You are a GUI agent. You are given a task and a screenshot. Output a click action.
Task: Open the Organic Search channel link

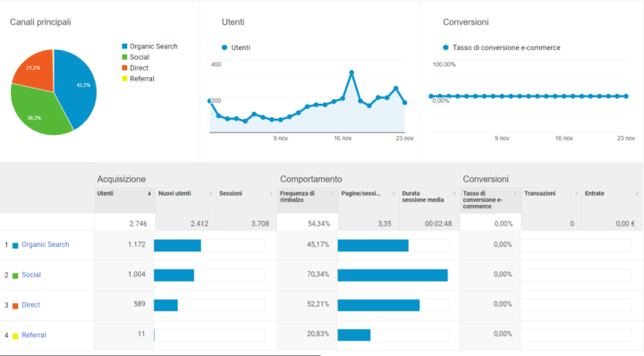46,244
